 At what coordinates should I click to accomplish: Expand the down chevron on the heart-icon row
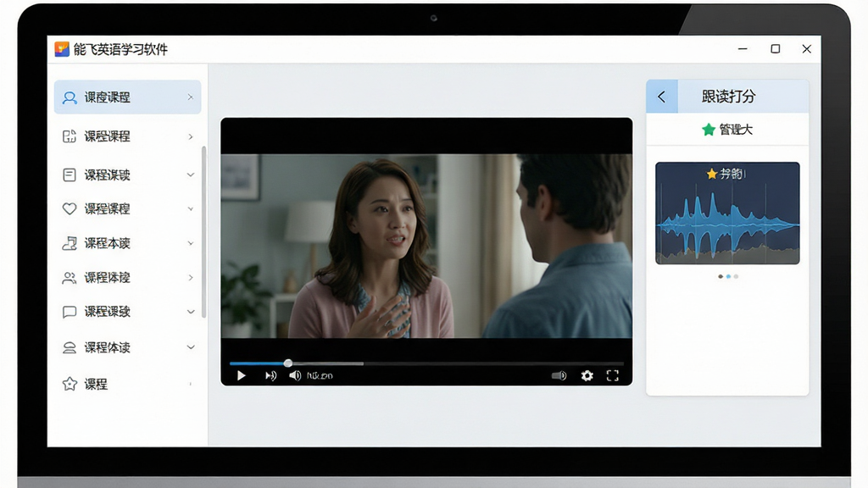tap(191, 209)
